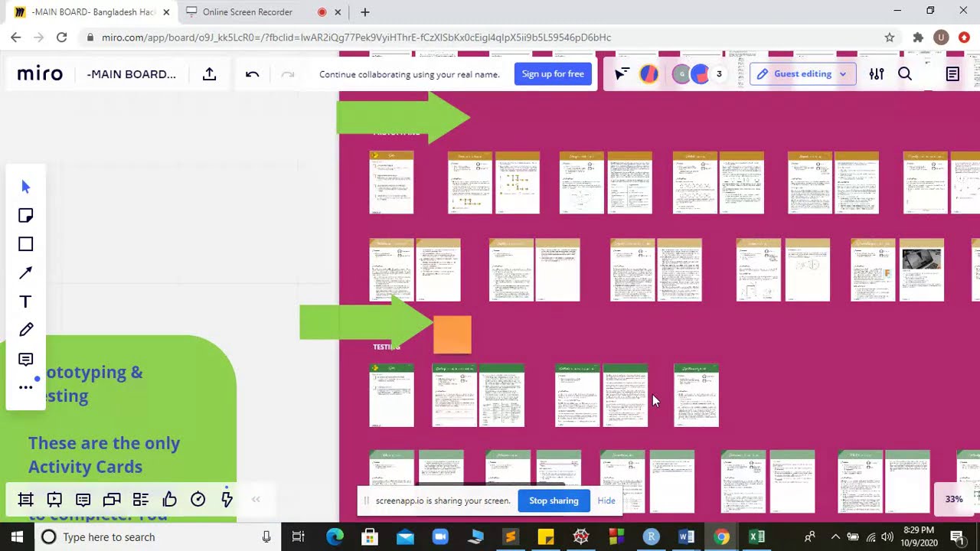Start a voting session
Screen dimensions: 980x551
pos(169,500)
